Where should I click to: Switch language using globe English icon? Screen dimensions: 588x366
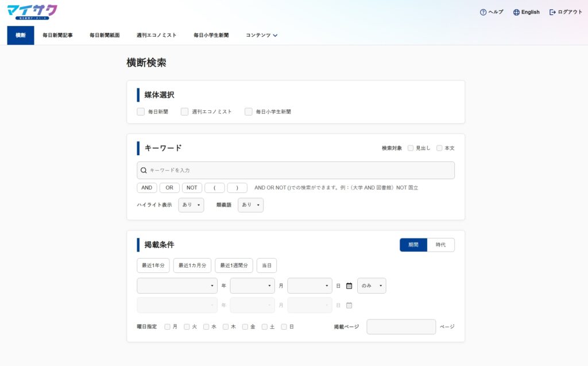click(x=516, y=13)
